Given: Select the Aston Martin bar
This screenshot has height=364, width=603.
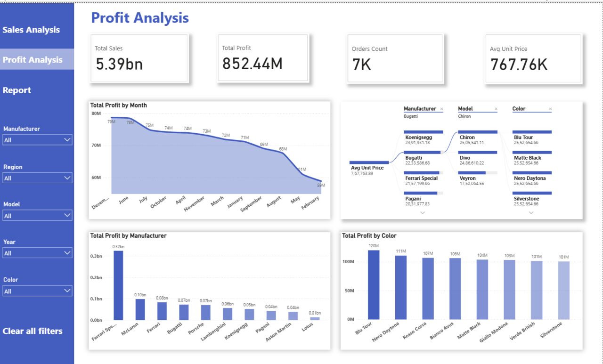Looking at the screenshot, I should coord(293,316).
